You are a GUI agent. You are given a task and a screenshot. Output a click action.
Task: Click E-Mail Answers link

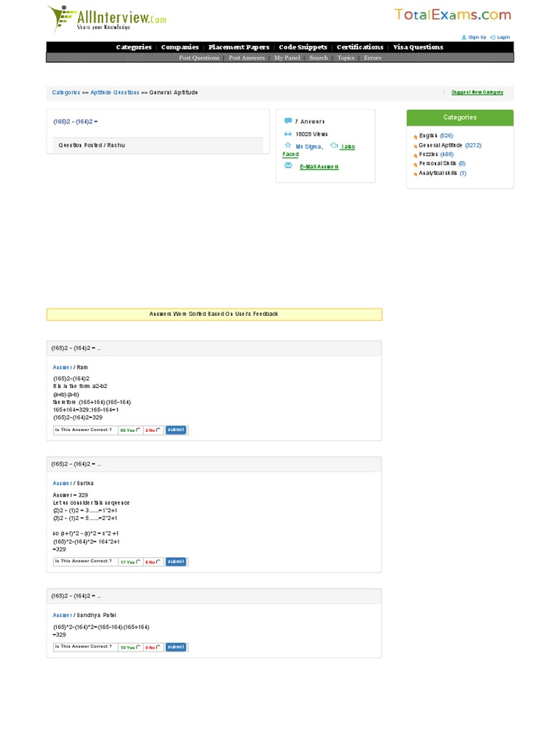tap(319, 167)
